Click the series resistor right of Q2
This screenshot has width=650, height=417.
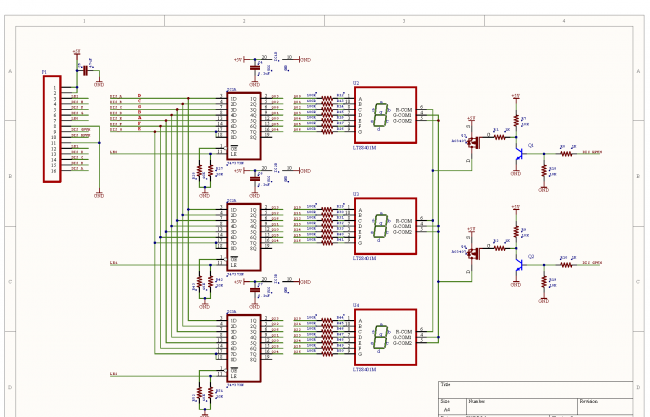[x=566, y=264]
